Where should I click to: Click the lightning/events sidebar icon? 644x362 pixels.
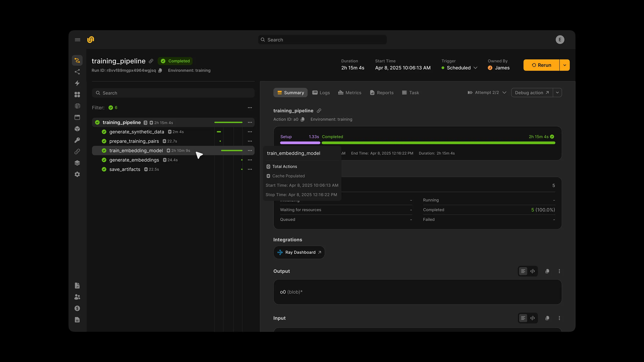(77, 83)
